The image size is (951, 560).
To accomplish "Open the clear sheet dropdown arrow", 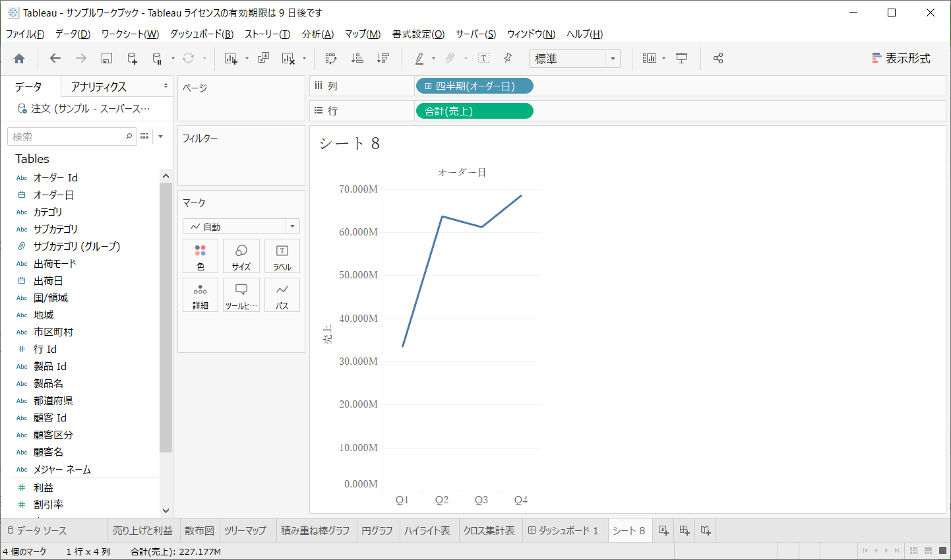I will pyautogui.click(x=304, y=59).
